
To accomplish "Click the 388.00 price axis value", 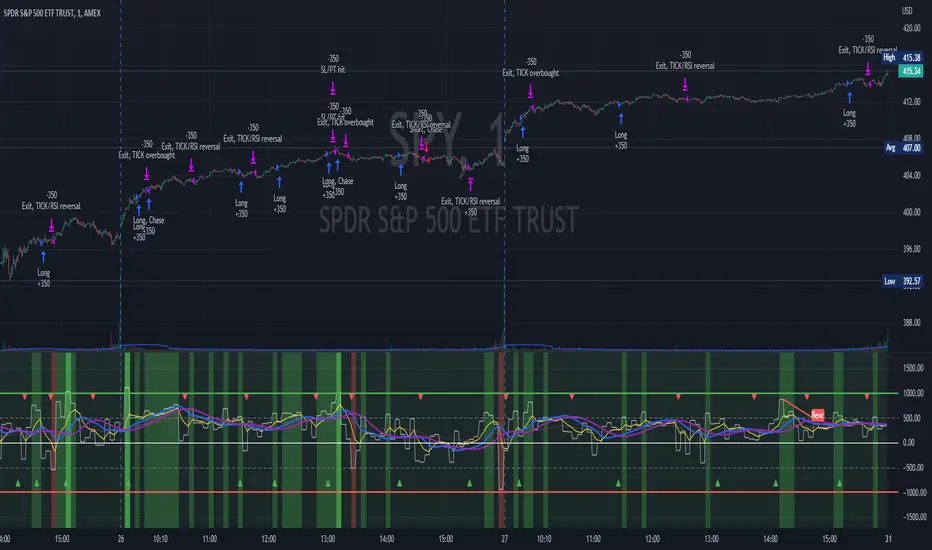I will pos(911,322).
